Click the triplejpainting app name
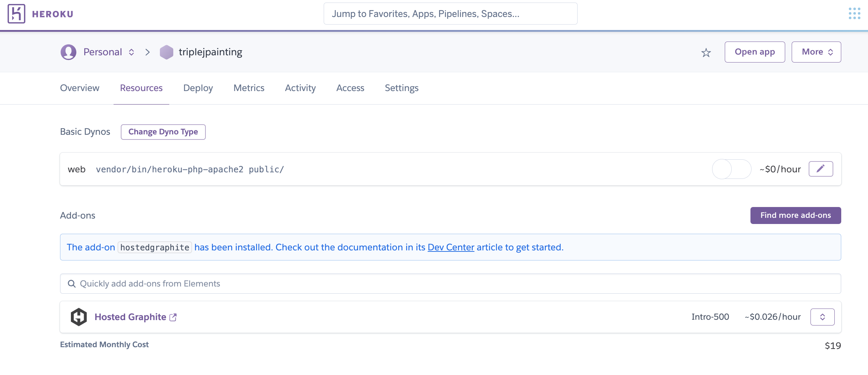This screenshot has width=868, height=375. click(210, 52)
